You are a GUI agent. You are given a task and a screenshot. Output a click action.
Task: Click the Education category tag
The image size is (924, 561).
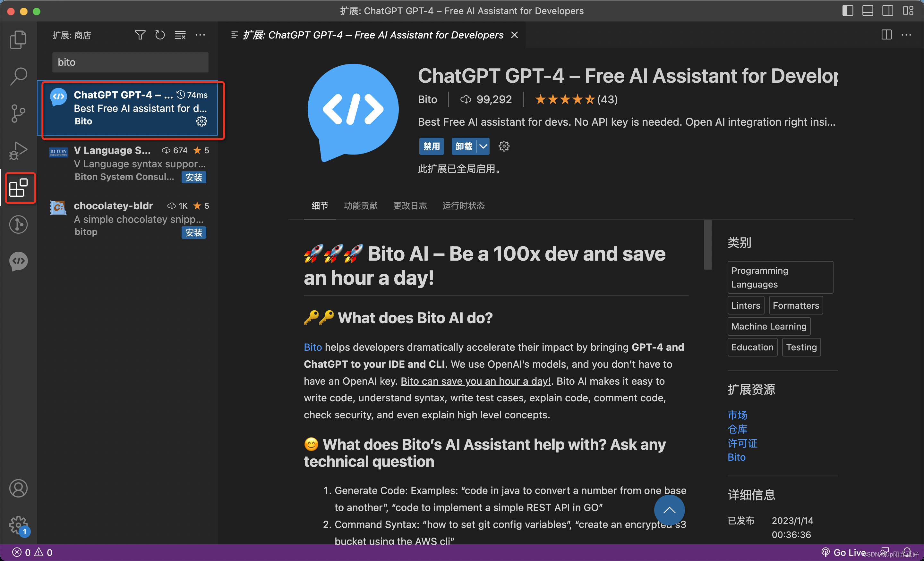752,347
